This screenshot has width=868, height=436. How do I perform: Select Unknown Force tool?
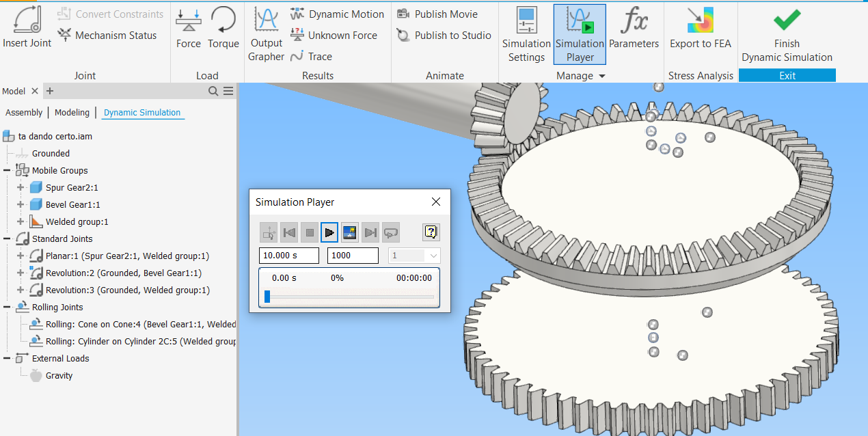coord(334,35)
